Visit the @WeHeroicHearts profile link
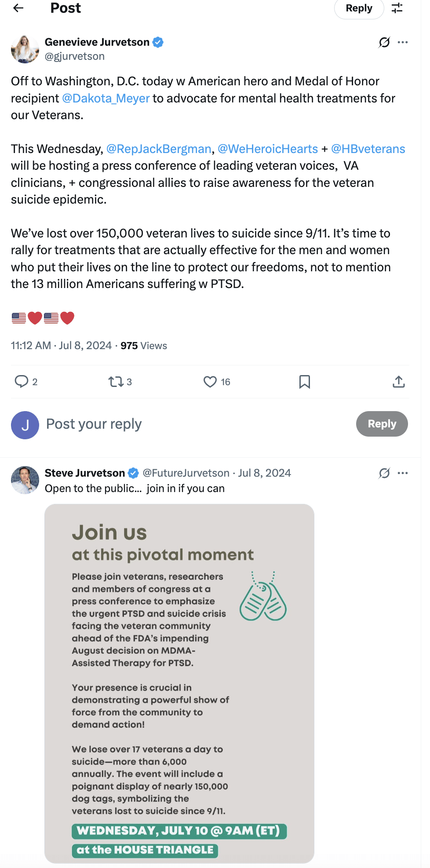430x868 pixels. 268,149
